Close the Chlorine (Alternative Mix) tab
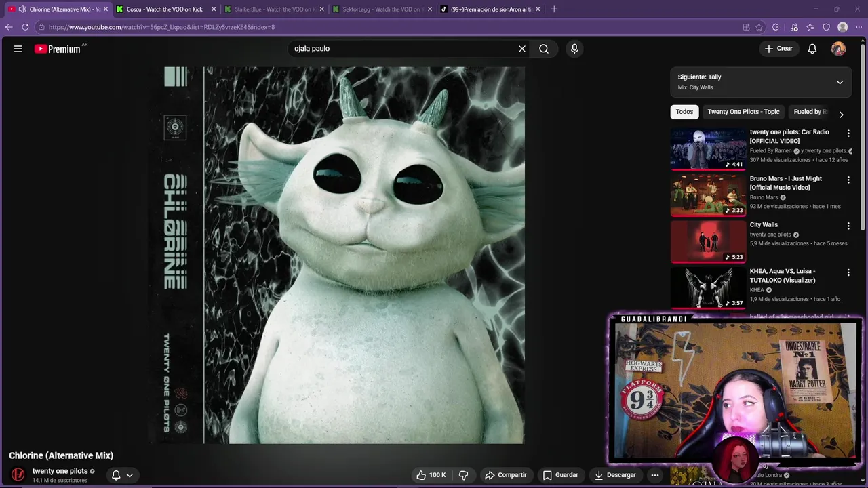This screenshot has height=488, width=868. click(105, 9)
